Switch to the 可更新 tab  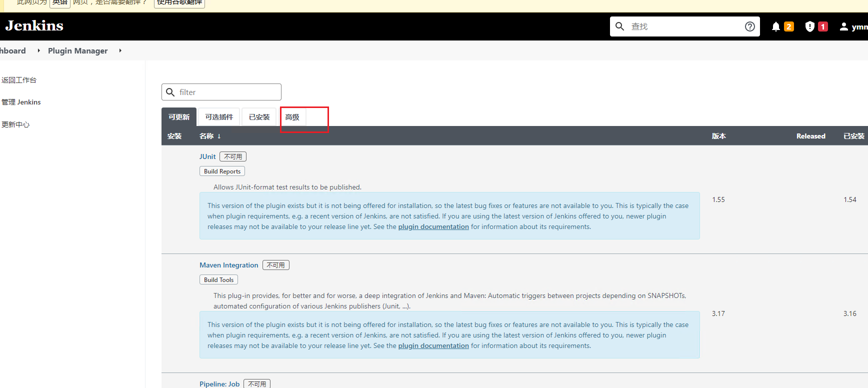tap(179, 117)
